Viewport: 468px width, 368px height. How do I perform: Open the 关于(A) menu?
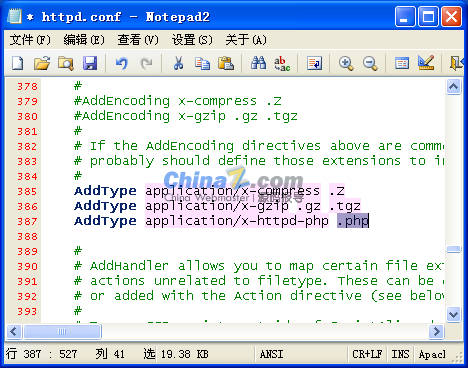(x=246, y=40)
